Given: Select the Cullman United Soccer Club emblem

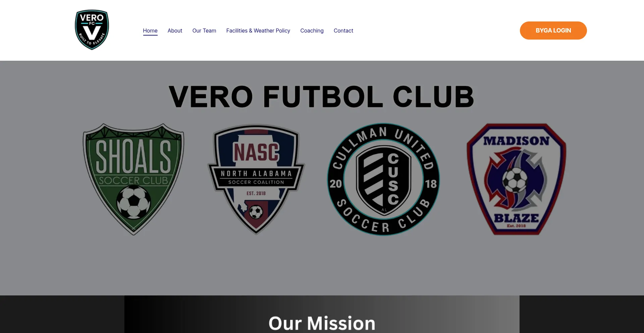Looking at the screenshot, I should coord(383,179).
